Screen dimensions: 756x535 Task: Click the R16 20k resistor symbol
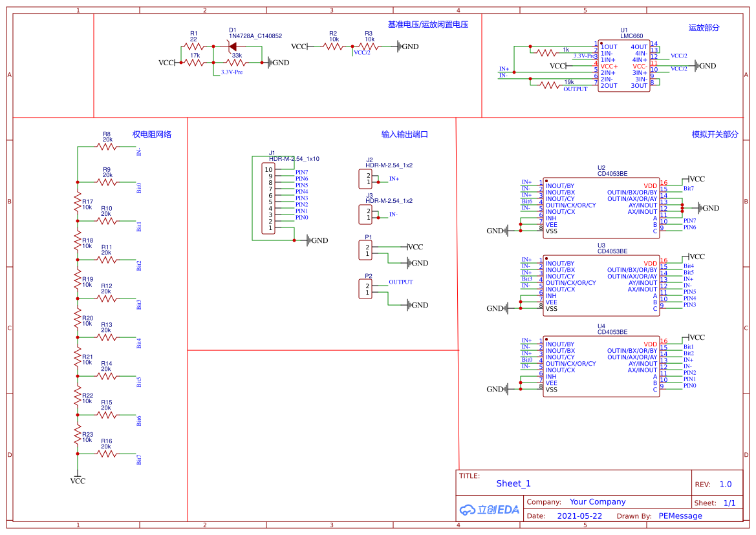107,454
